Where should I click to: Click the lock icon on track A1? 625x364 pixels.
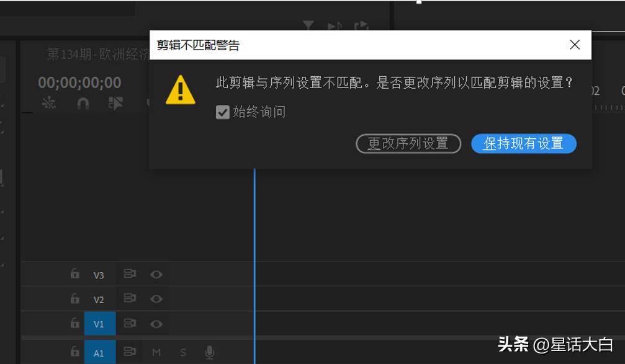click(x=76, y=352)
